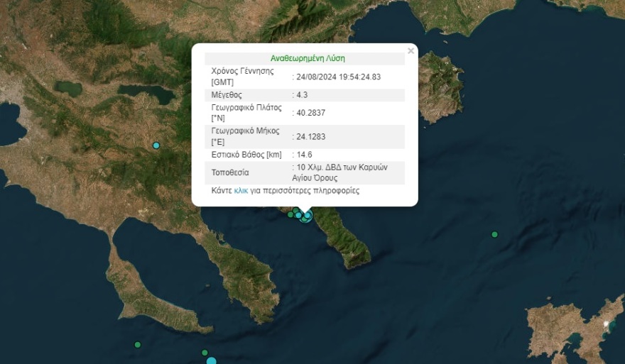This screenshot has width=625, height=364.
Task: Select the leftmost green marker near Athos coast
Action: tap(290, 214)
